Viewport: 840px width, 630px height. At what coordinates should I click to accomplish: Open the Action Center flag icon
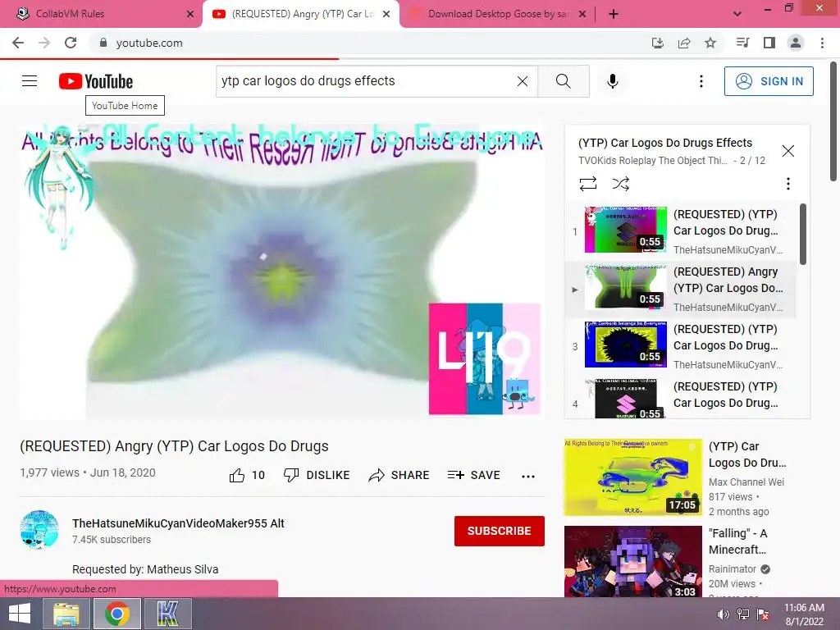click(x=763, y=614)
